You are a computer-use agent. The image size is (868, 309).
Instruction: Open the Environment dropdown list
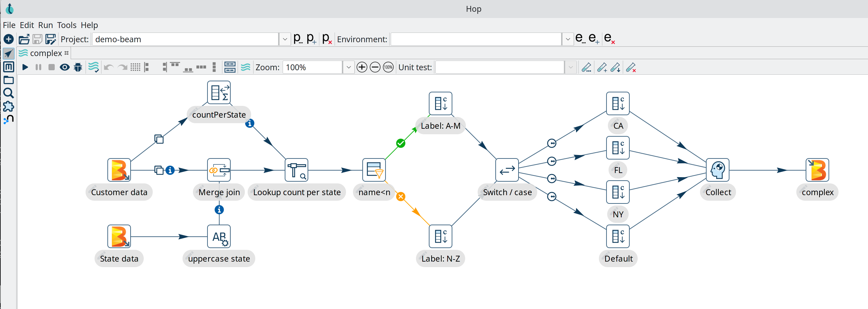[568, 39]
